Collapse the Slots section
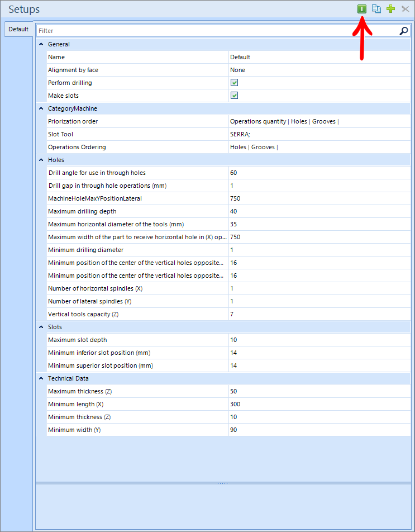 [x=41, y=327]
